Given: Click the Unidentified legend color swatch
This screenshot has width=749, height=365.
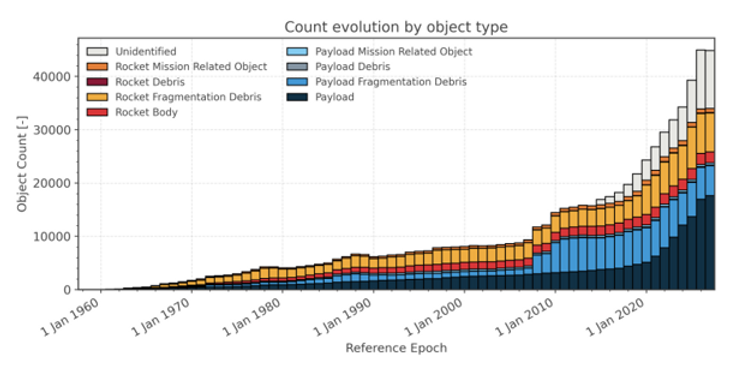Looking at the screenshot, I should (x=97, y=51).
